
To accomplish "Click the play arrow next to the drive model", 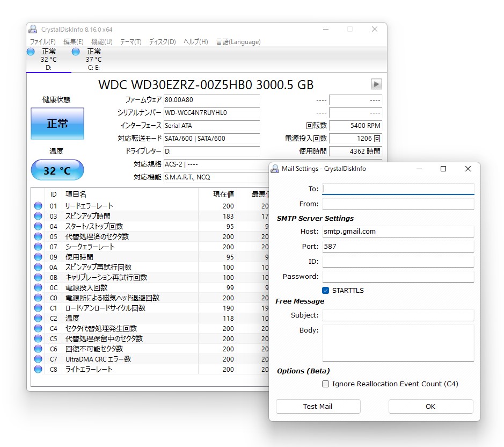I will point(376,84).
